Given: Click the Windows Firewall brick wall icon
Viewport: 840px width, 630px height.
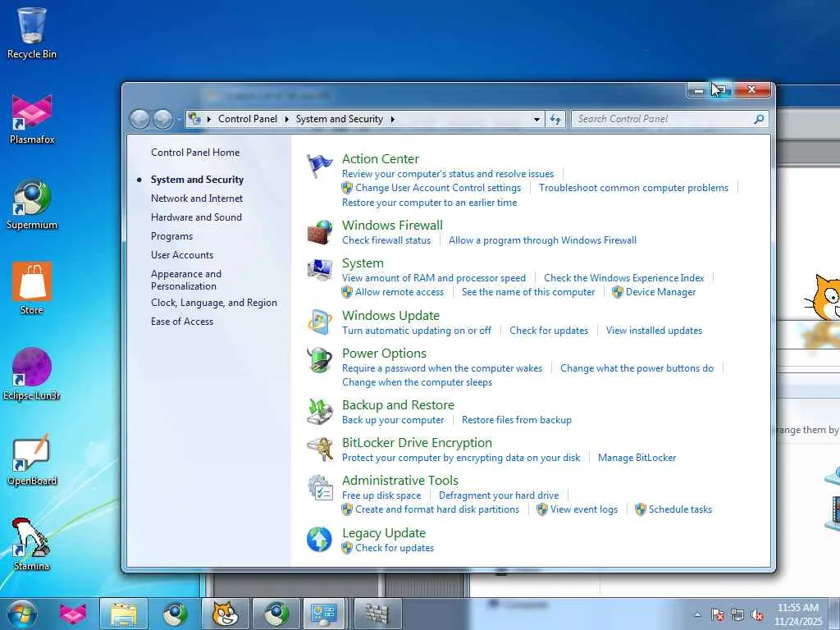Looking at the screenshot, I should (319, 232).
